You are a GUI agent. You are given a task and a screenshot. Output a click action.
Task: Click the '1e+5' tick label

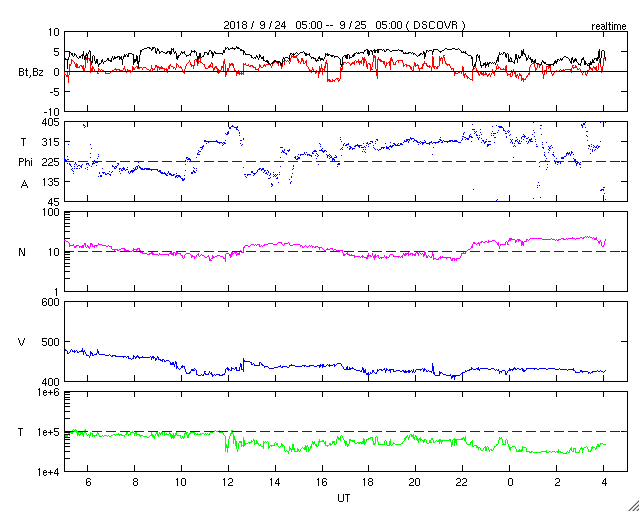point(48,432)
